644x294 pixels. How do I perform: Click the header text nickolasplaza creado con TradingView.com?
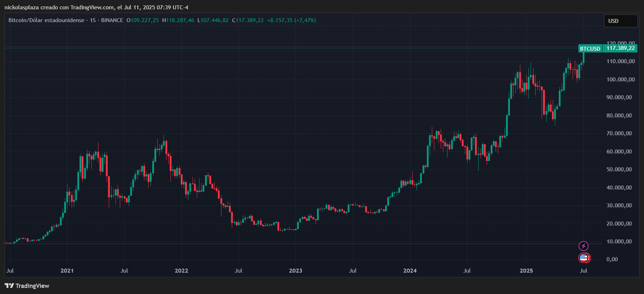[x=59, y=7]
